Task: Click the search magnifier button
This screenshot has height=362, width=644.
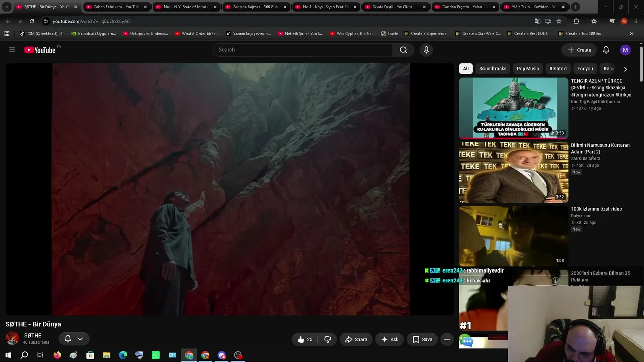Action: pyautogui.click(x=404, y=50)
